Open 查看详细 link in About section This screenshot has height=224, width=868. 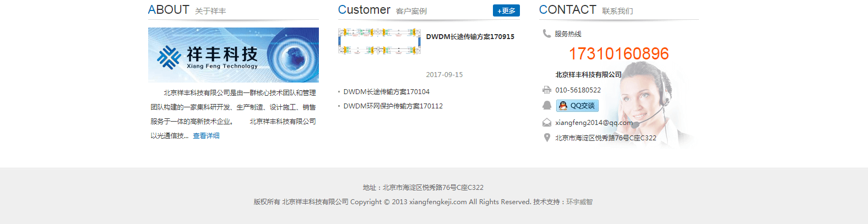tap(206, 135)
